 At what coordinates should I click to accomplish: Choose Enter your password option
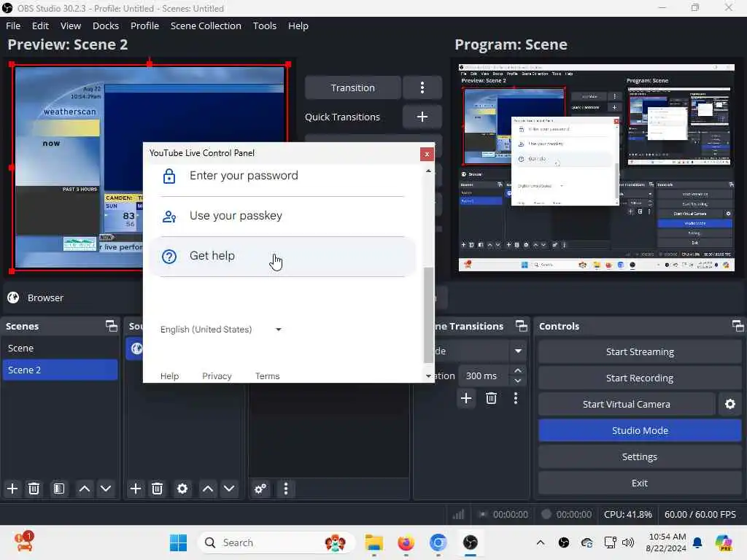coord(282,176)
